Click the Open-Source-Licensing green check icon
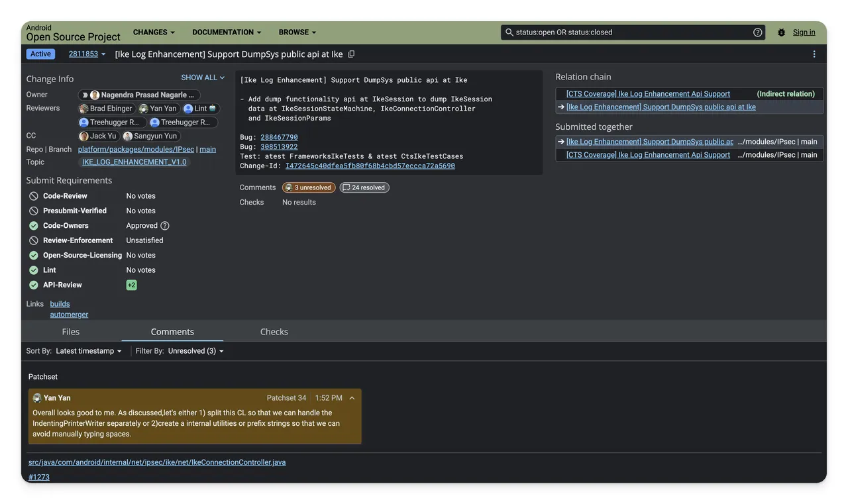 point(34,256)
